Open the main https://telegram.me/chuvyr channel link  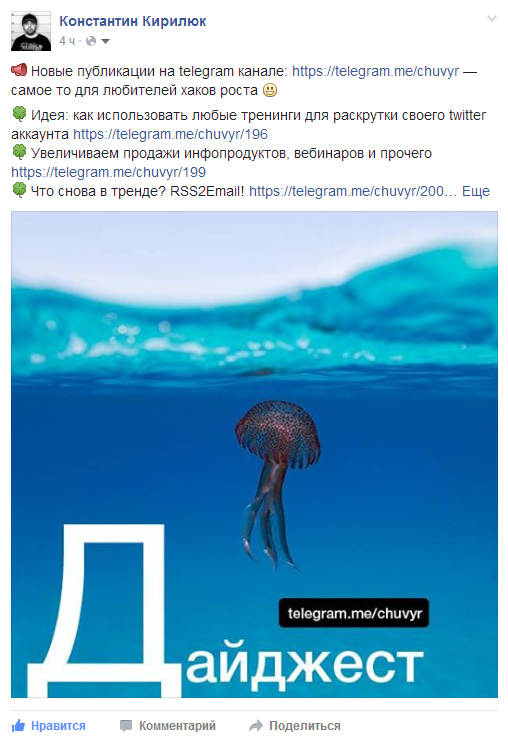(x=375, y=71)
